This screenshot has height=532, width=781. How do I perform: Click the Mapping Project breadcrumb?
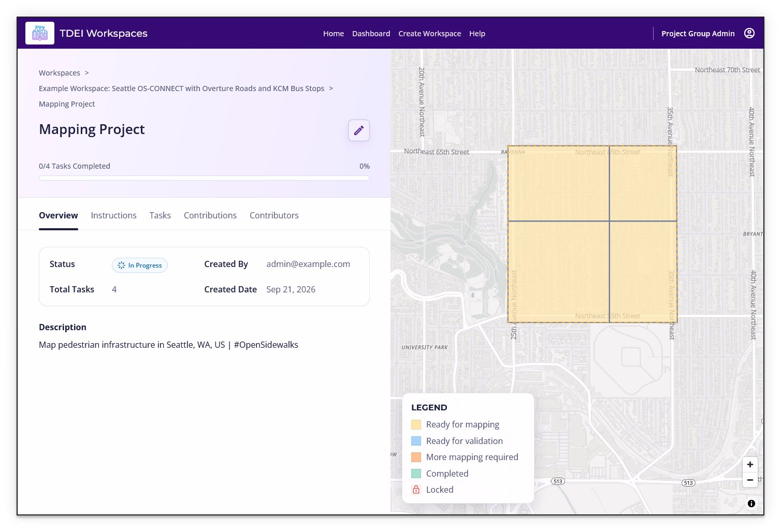[x=67, y=104]
